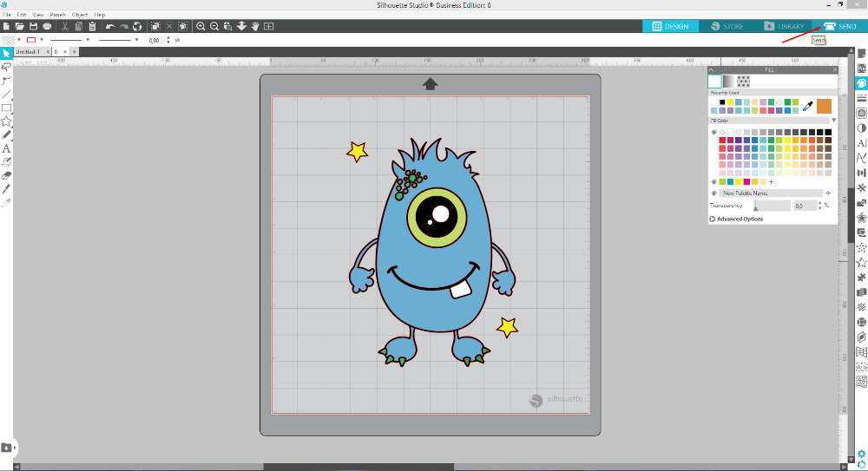Click the Open file folder icon

coord(19,26)
